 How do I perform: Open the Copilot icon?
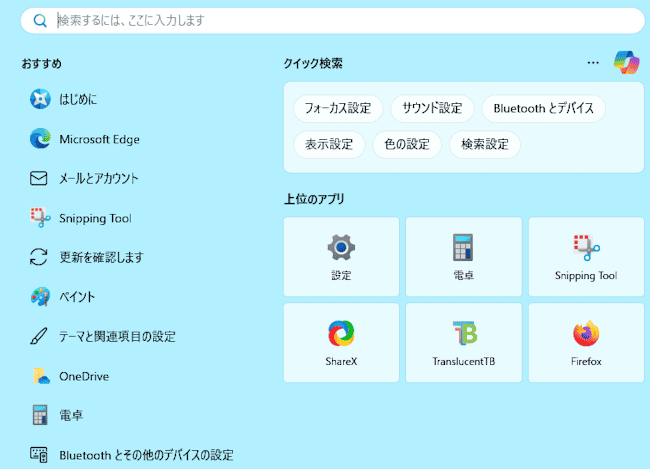click(x=626, y=63)
